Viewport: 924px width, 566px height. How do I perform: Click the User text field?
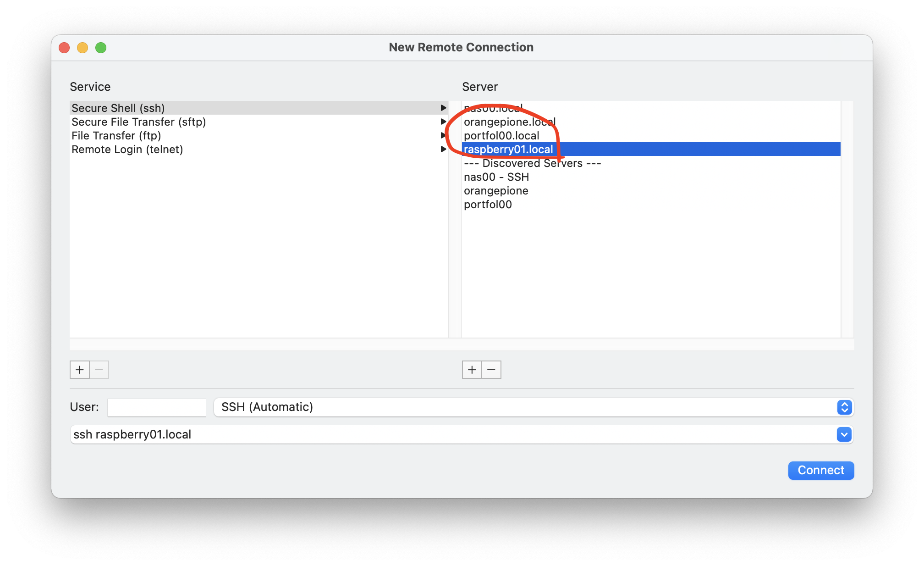pos(156,407)
